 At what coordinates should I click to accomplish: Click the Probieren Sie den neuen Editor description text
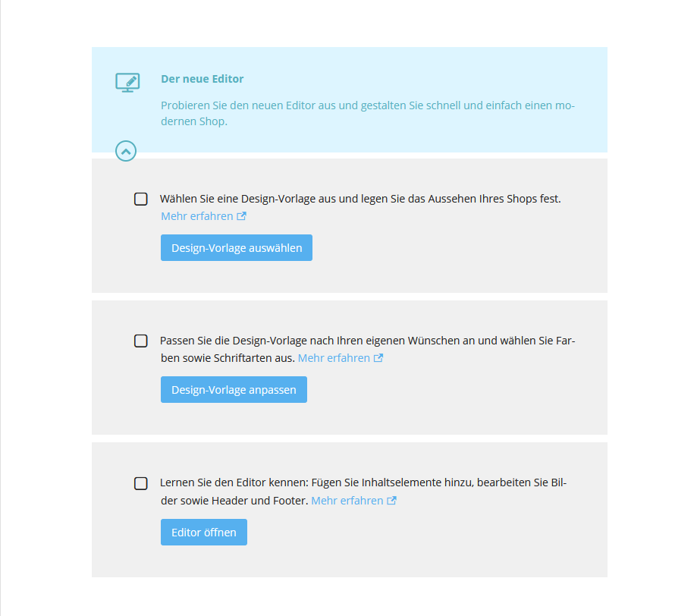[368, 114]
